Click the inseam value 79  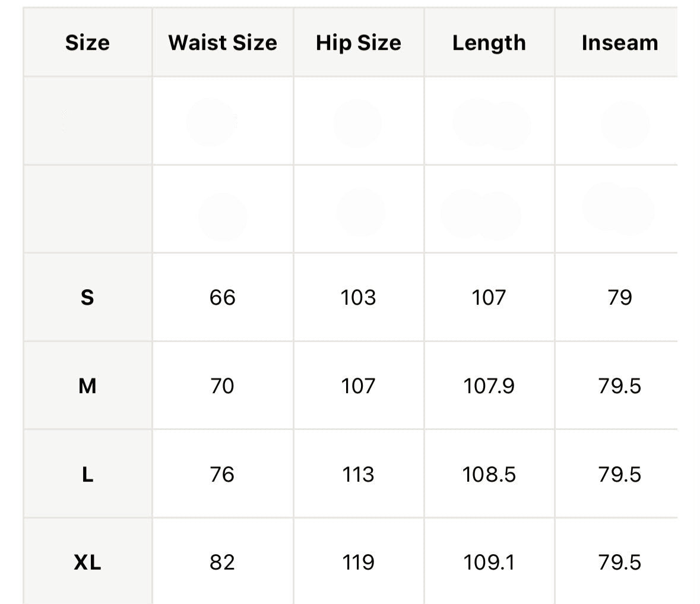pyautogui.click(x=620, y=298)
